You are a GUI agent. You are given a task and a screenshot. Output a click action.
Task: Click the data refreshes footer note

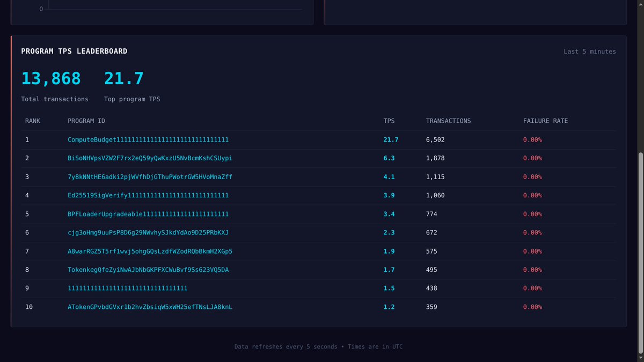click(x=318, y=346)
